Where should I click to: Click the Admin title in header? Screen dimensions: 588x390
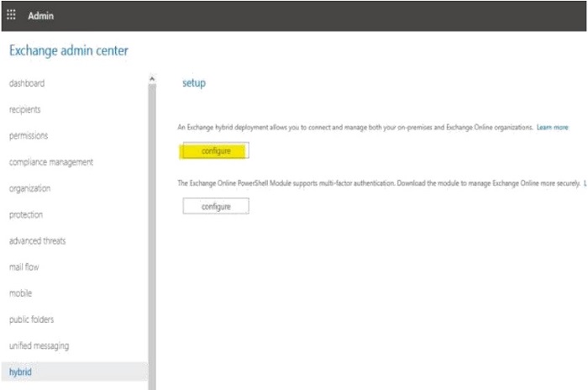point(41,16)
